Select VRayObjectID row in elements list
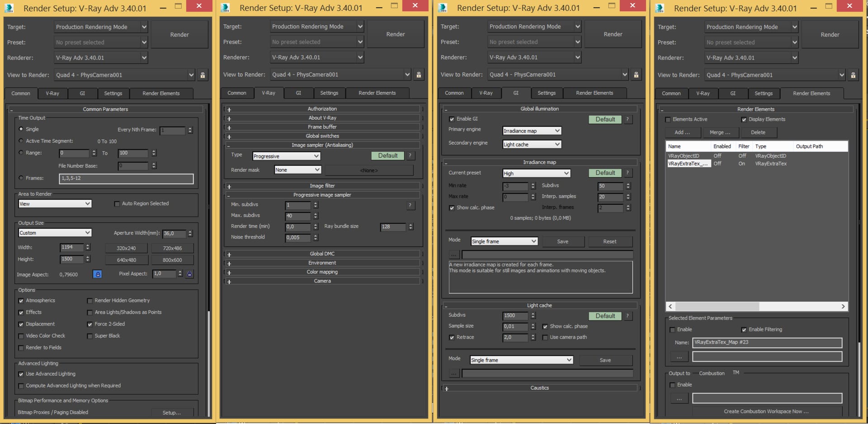The image size is (868, 424). (x=756, y=156)
